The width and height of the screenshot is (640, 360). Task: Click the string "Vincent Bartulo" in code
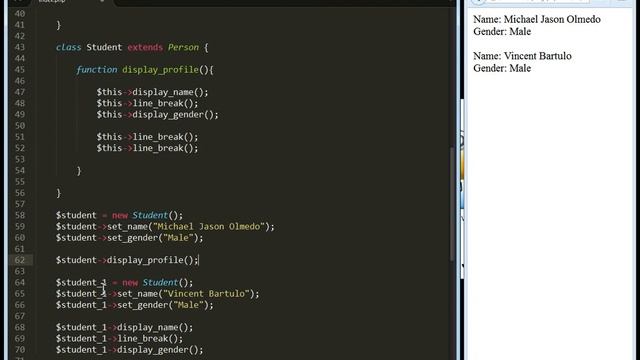(x=206, y=294)
